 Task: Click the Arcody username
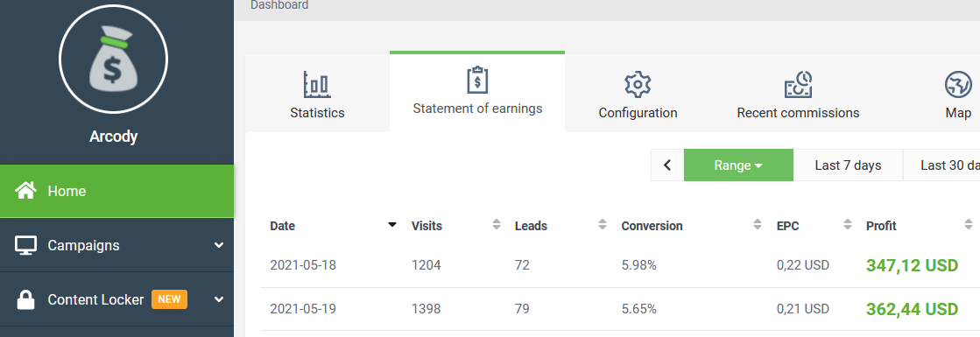click(113, 137)
